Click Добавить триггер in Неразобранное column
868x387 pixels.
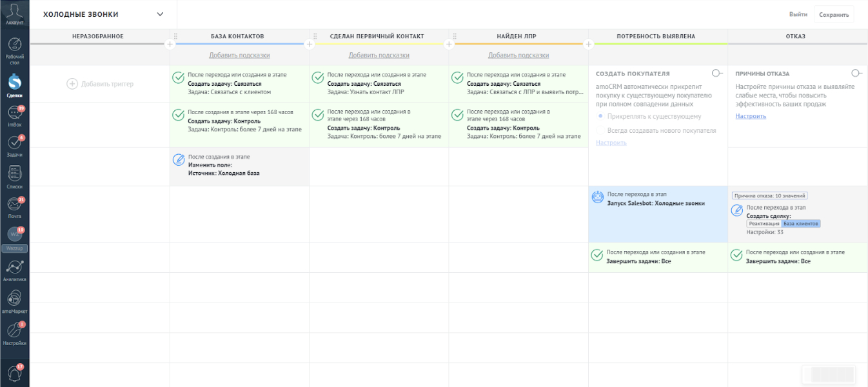(100, 84)
